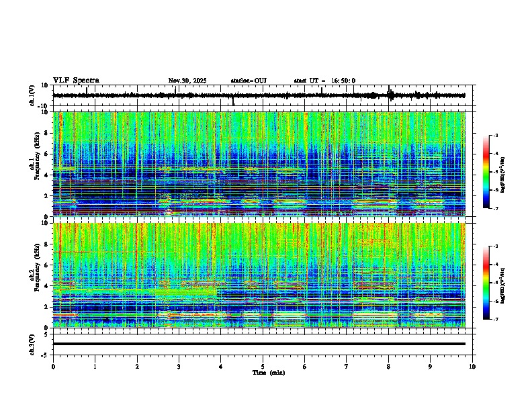
Task: Click the ch.2 spectrogram image
Action: pyautogui.click(x=259, y=275)
